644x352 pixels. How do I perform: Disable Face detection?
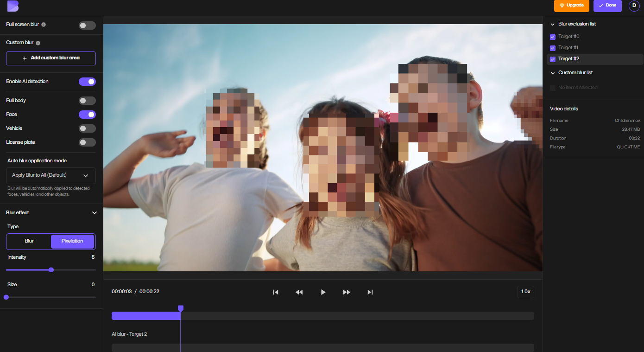tap(87, 114)
